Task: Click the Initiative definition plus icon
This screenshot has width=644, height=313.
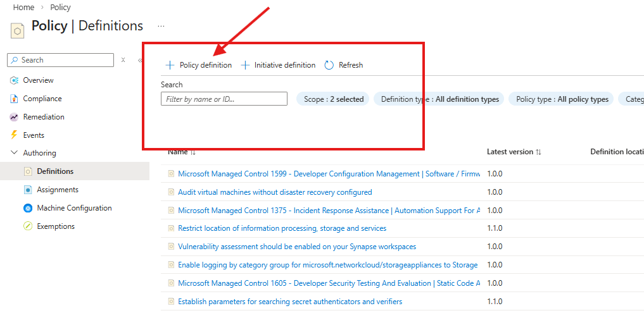Action: point(245,65)
